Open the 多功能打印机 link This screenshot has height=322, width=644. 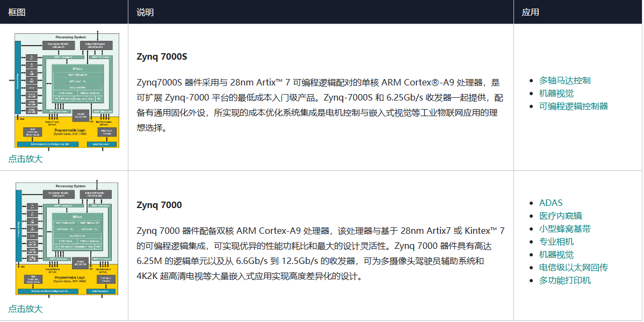565,281
